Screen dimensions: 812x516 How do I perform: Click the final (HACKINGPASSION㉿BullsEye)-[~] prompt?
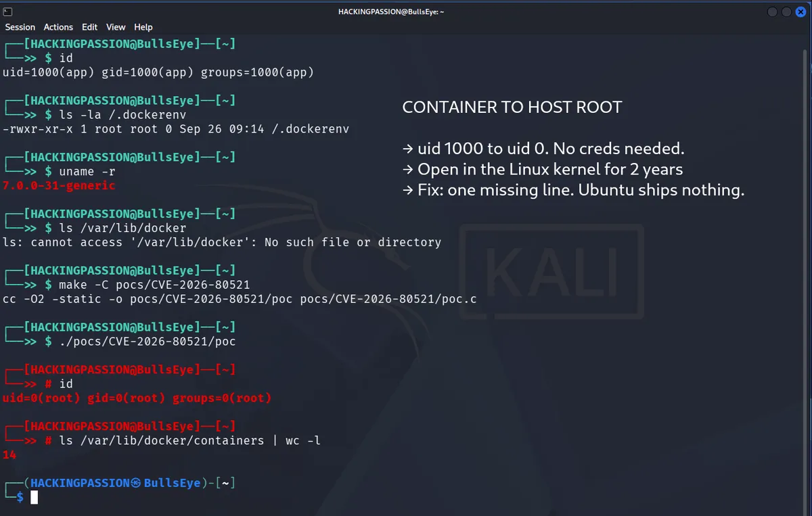(120, 483)
